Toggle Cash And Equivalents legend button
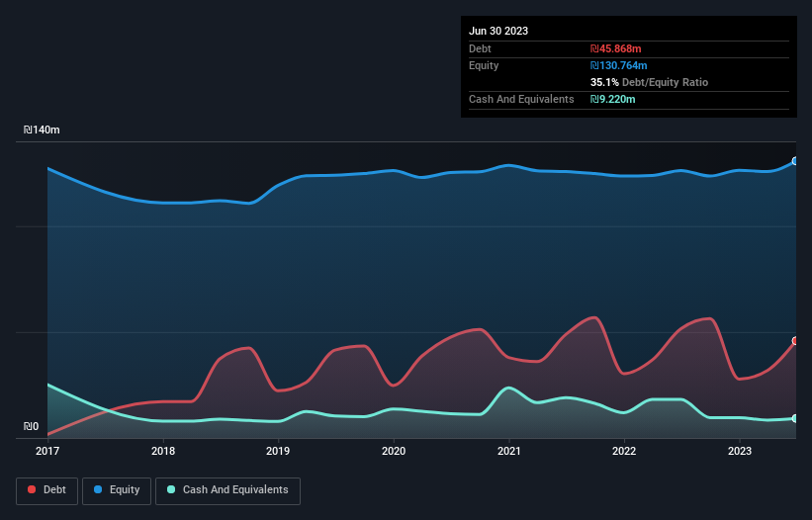Viewport: 812px width, 520px height. click(x=227, y=490)
